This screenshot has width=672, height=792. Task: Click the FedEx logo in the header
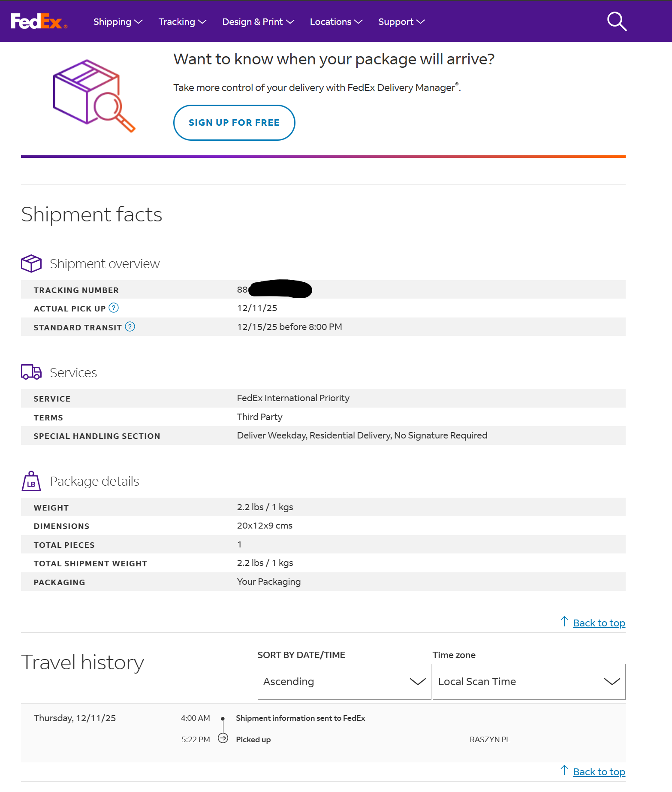coord(39,21)
